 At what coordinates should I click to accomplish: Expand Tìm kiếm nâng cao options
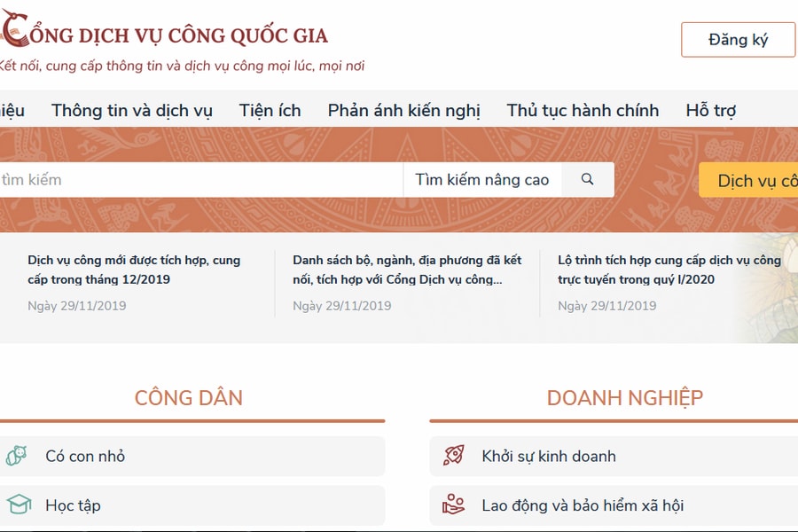pos(481,180)
